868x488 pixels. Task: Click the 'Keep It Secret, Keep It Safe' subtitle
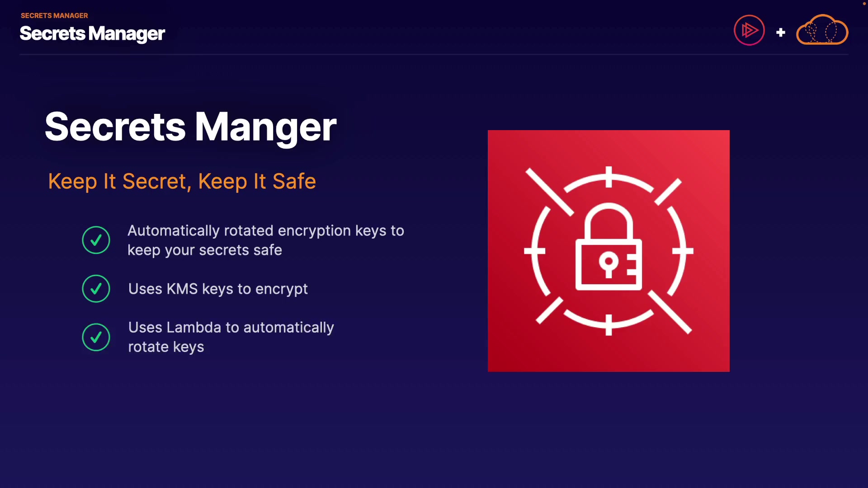182,182
